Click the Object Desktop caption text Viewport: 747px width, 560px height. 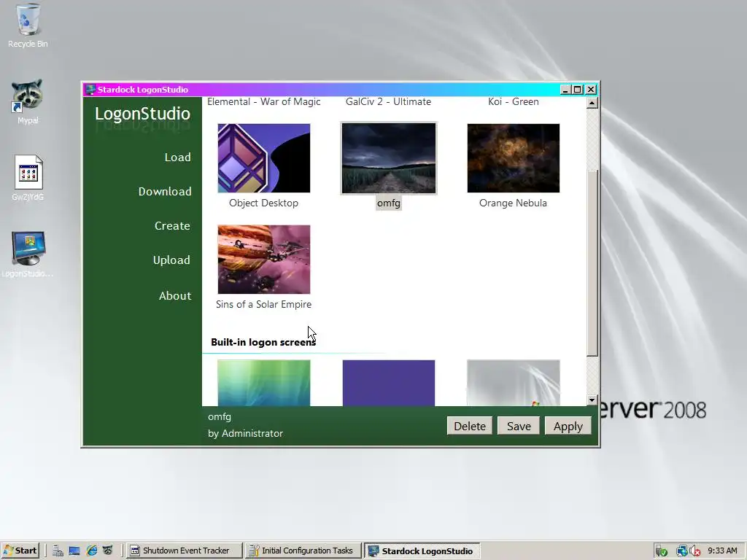pos(263,203)
